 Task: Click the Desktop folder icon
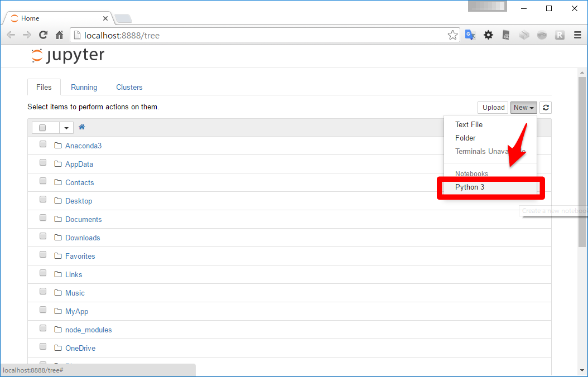[x=58, y=201]
